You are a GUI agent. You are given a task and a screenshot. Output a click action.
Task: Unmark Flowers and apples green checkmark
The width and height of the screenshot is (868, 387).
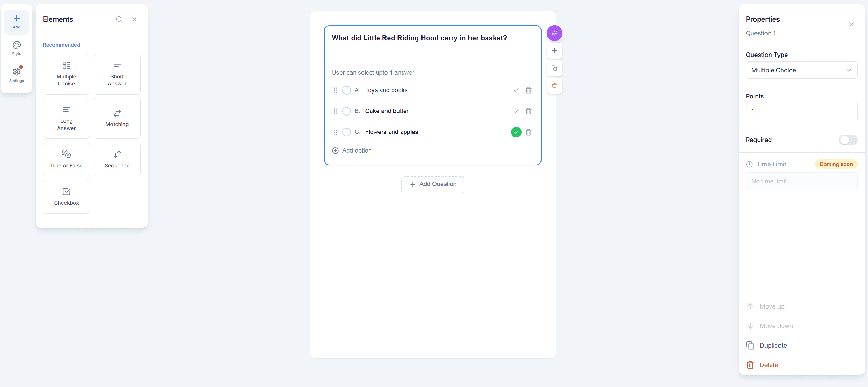click(x=516, y=132)
